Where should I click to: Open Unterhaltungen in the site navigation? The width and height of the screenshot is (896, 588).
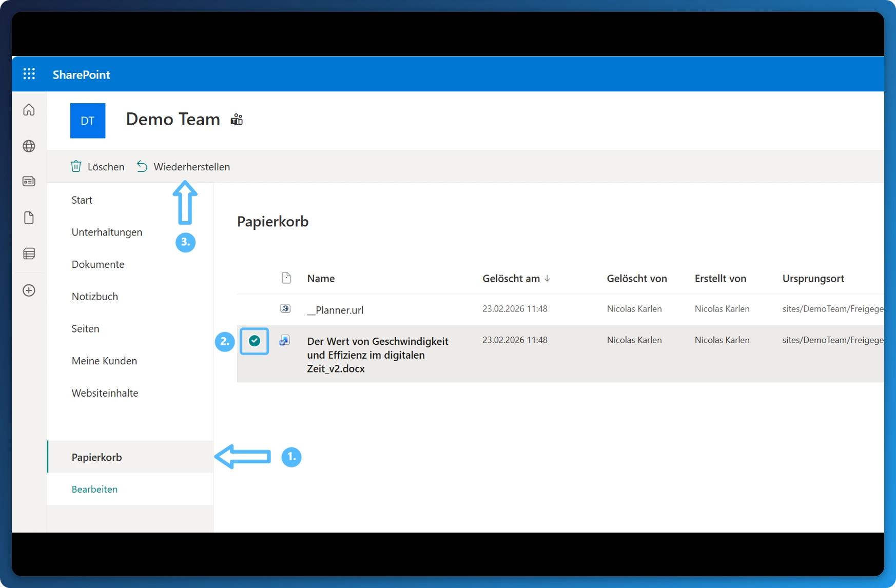(x=107, y=232)
